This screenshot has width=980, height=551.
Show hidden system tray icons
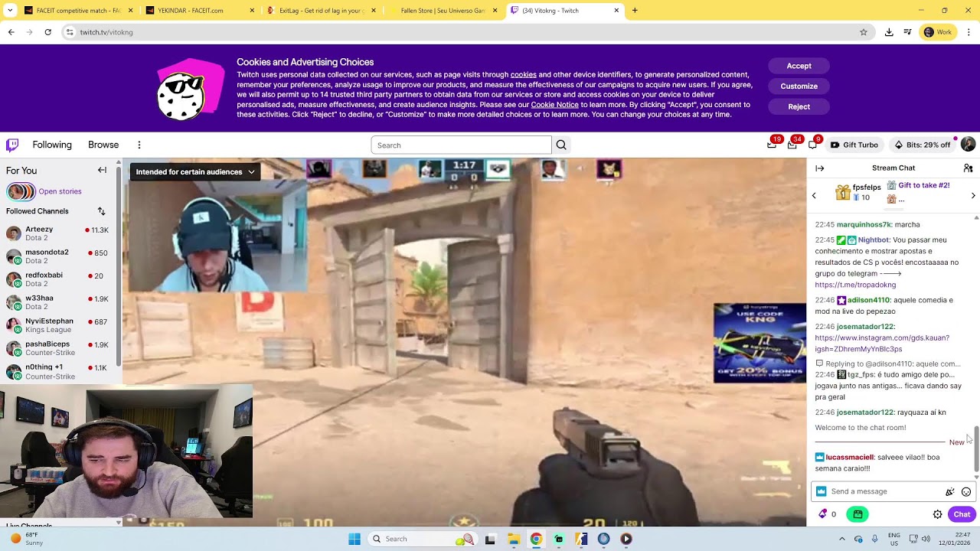point(841,539)
